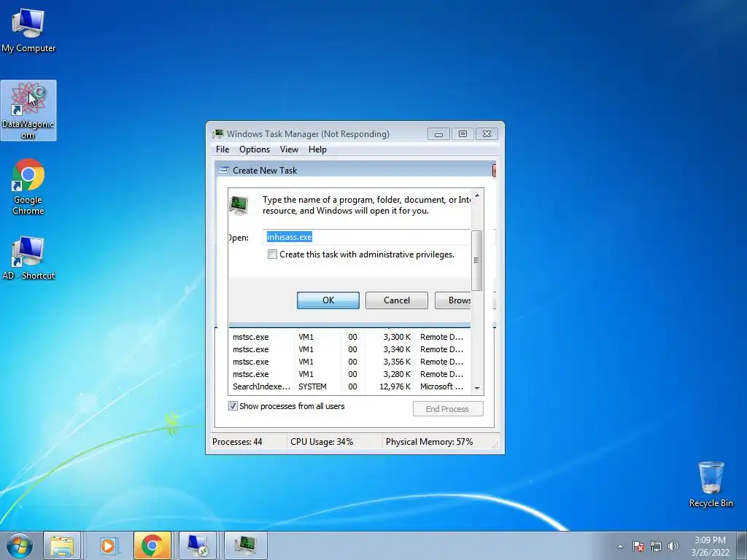Image resolution: width=747 pixels, height=560 pixels.
Task: Open the Help menu
Action: coord(317,149)
